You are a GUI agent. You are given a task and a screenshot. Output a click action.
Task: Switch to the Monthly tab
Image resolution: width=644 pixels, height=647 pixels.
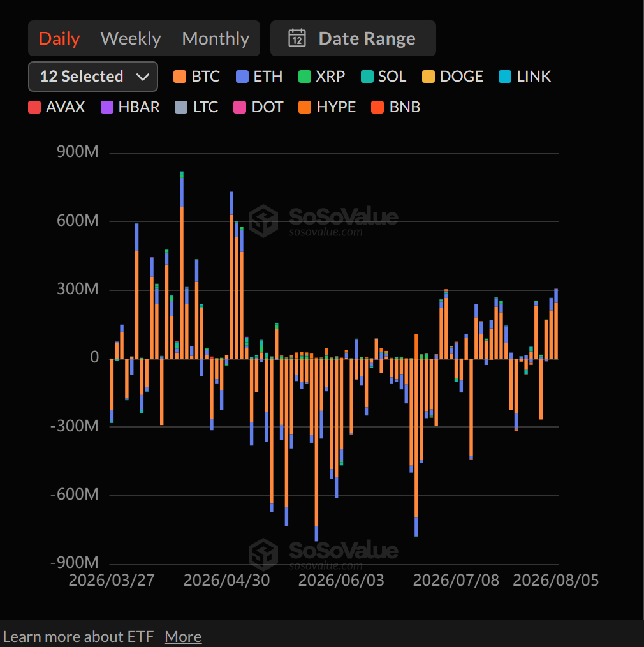pyautogui.click(x=216, y=39)
